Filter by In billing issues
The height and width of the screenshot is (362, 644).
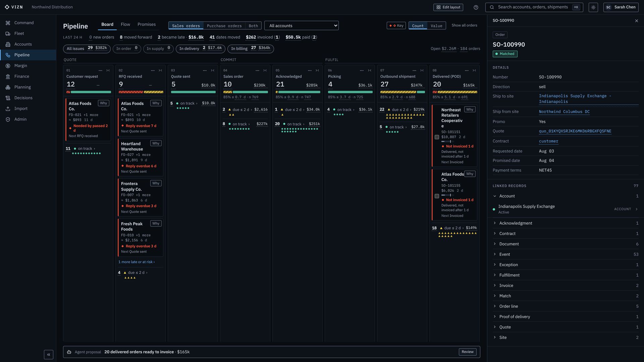(x=251, y=49)
